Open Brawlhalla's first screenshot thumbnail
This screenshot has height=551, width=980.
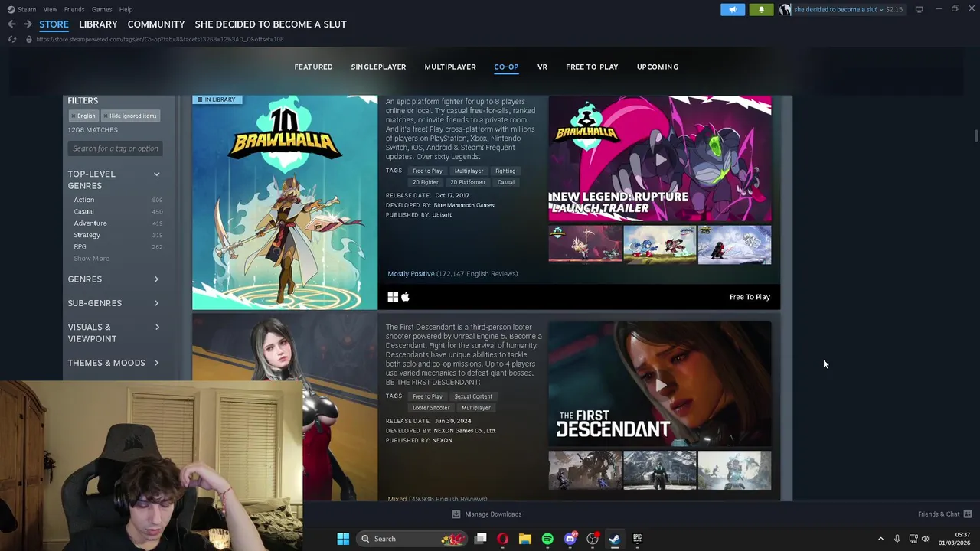pos(585,245)
